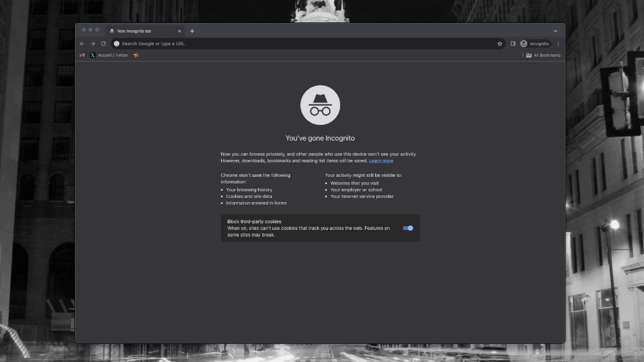Open a new tab with the plus button
Image resolution: width=644 pixels, height=362 pixels.
192,31
